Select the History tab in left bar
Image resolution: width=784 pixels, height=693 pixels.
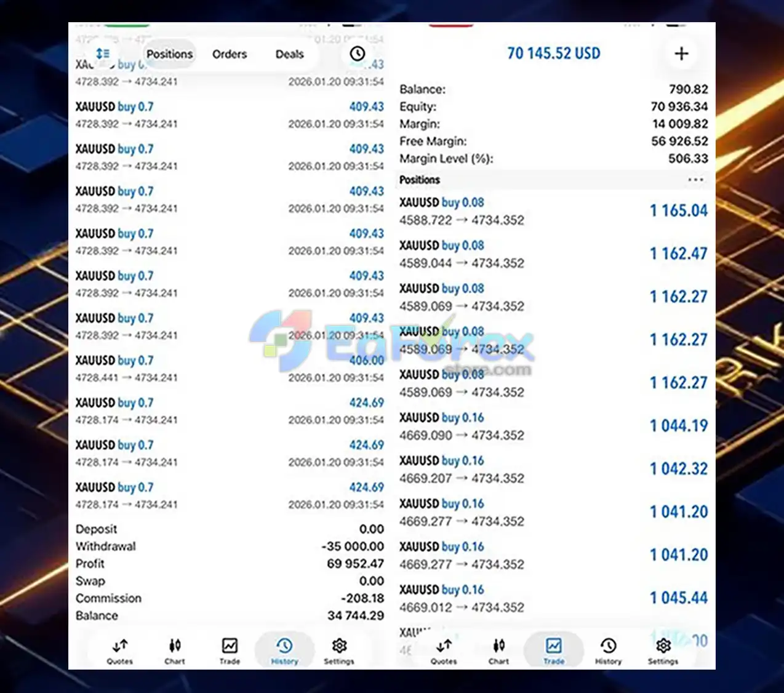point(284,651)
